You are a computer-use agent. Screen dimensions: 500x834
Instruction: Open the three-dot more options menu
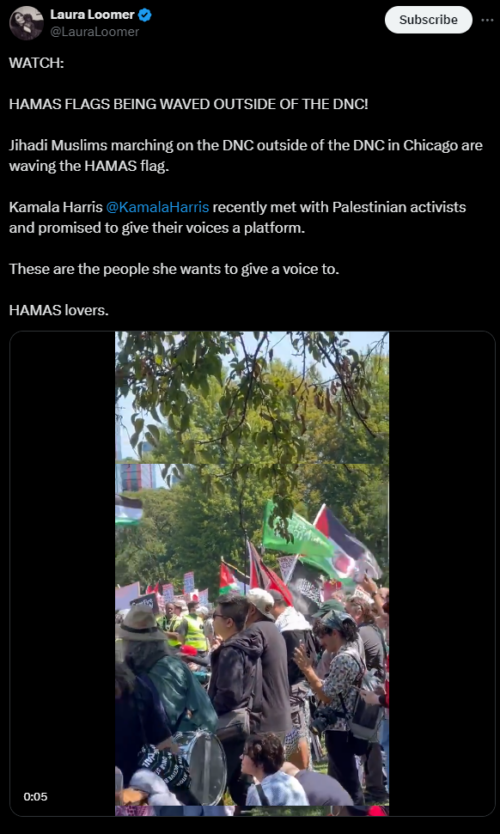(487, 20)
